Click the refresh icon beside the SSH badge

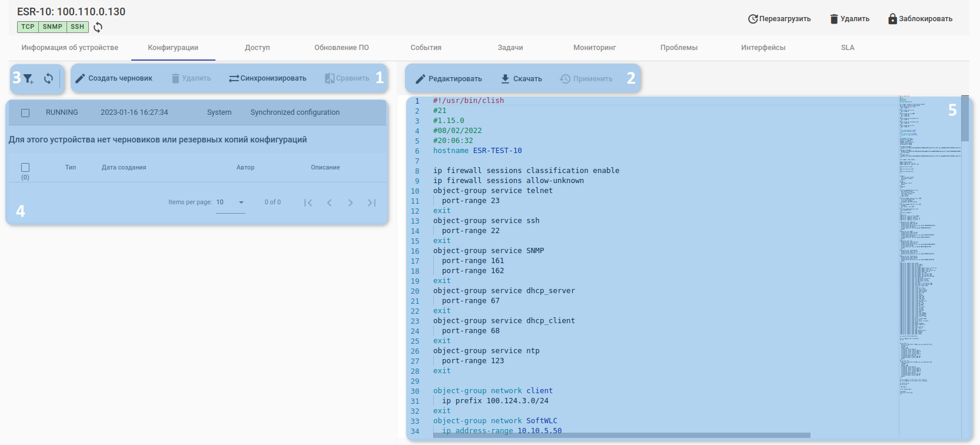point(98,27)
